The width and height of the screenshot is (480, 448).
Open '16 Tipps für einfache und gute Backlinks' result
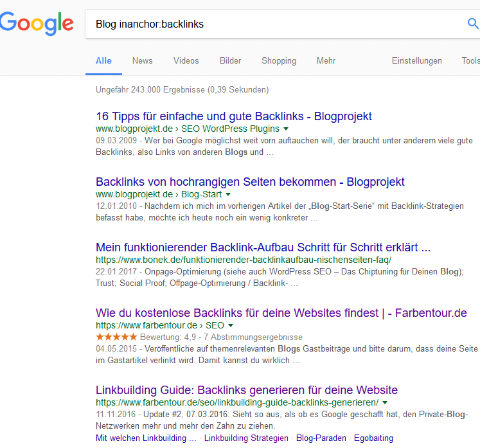[234, 116]
